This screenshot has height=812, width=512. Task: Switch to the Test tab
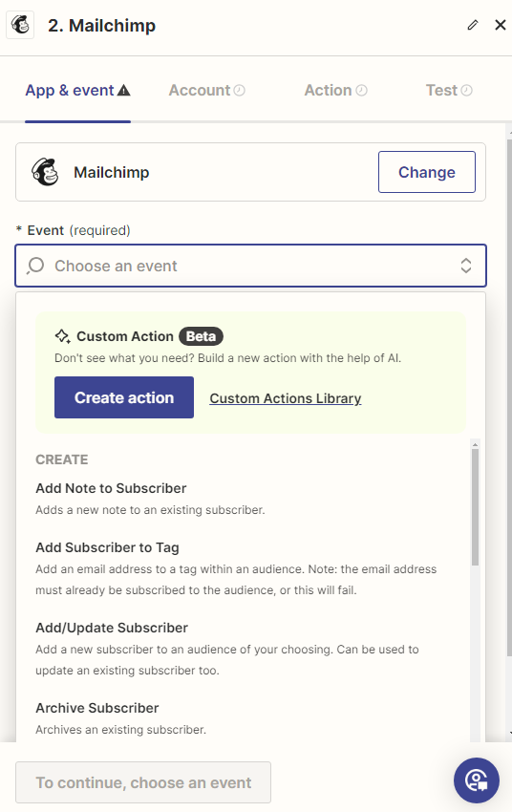point(449,91)
